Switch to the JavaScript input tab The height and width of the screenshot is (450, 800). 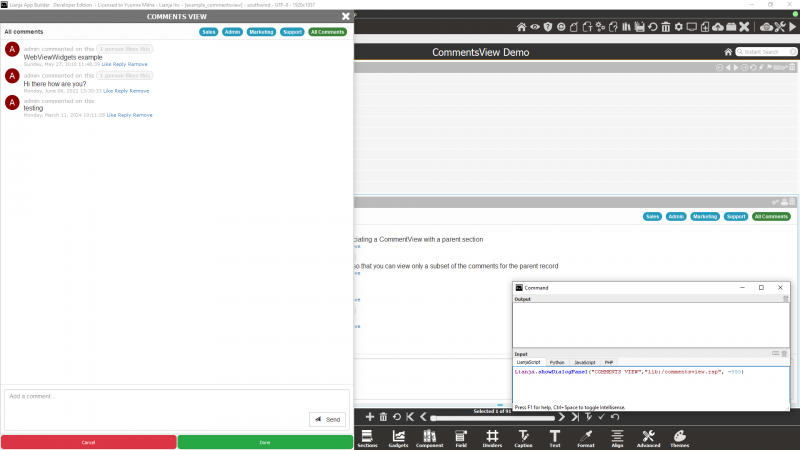[584, 362]
